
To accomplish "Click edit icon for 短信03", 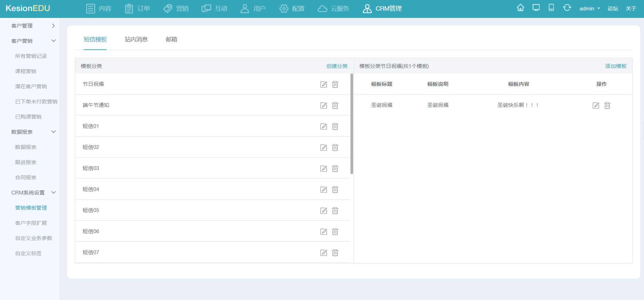I will point(324,169).
